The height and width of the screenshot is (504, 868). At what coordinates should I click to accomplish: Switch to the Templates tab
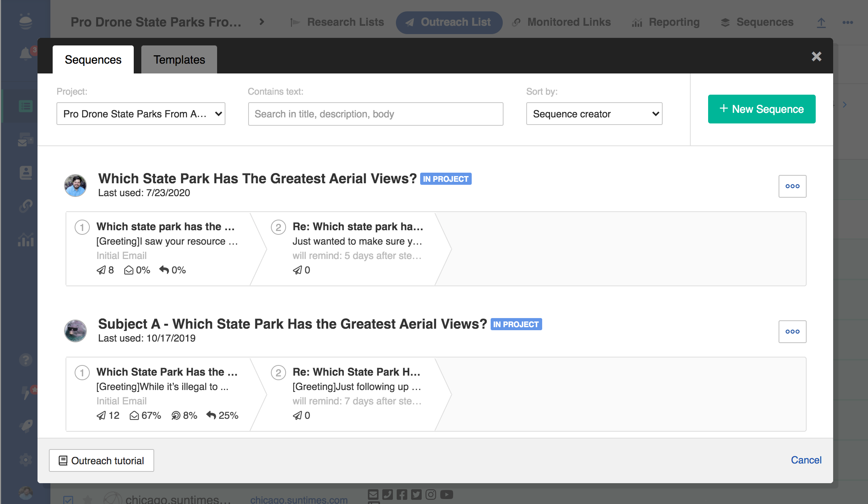pos(179,60)
